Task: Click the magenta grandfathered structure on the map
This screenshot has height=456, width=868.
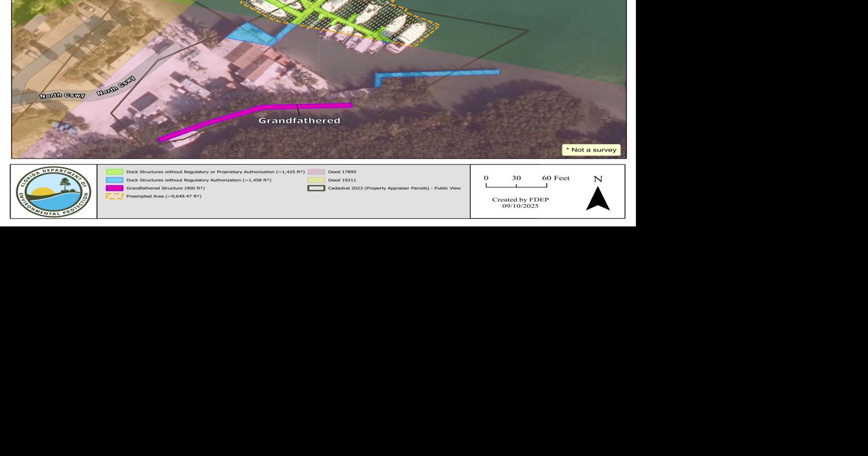Action: 254,120
